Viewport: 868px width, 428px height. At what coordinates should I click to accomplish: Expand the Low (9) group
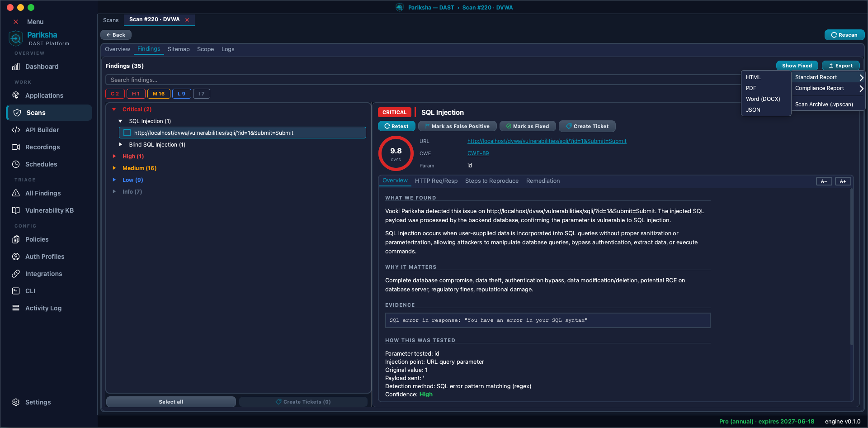pyautogui.click(x=114, y=180)
